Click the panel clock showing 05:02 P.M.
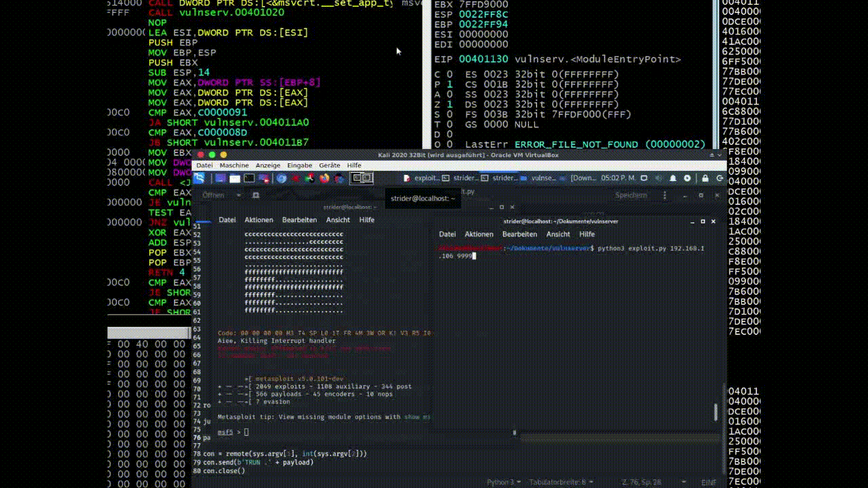 tap(618, 178)
